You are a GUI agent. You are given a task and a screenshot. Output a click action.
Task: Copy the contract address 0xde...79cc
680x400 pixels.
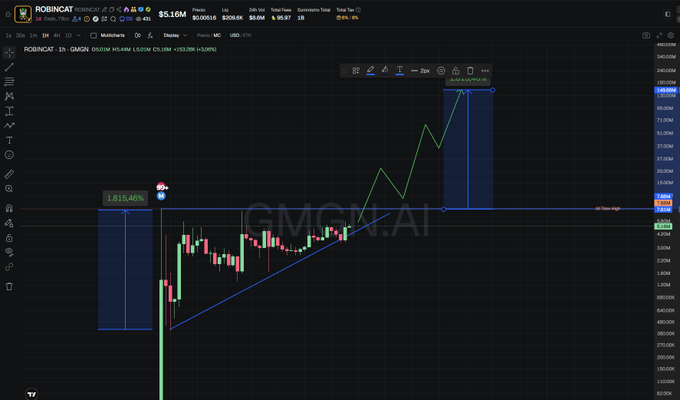[x=56, y=19]
